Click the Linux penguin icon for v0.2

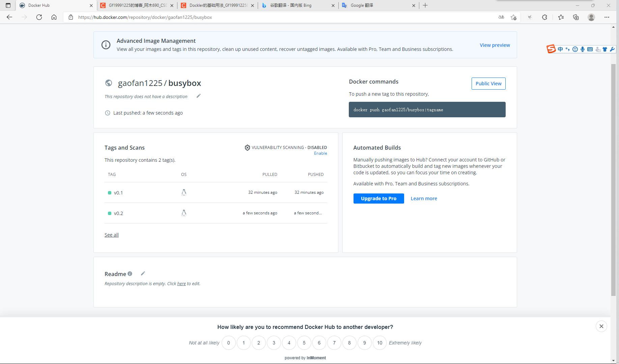pos(184,213)
